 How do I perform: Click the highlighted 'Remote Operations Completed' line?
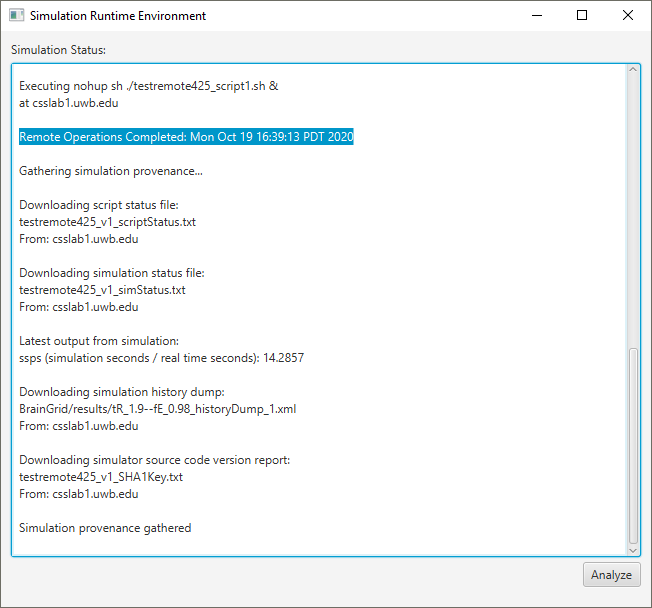(186, 137)
